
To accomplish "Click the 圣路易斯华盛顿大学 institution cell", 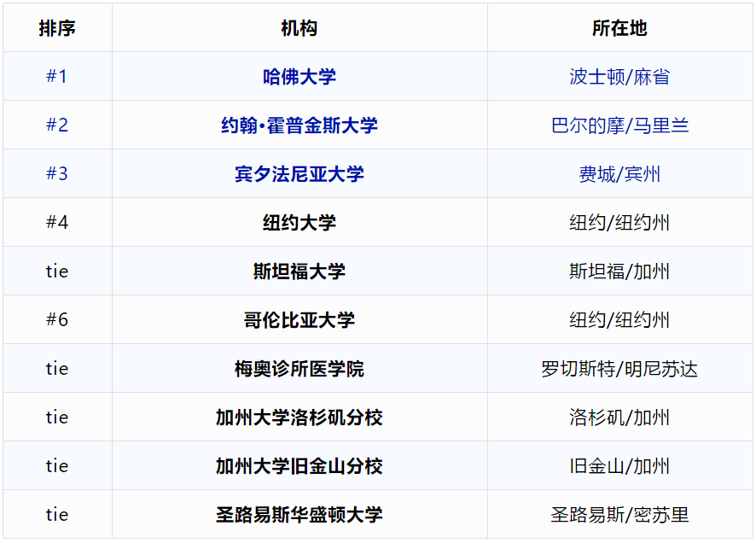I will pyautogui.click(x=299, y=515).
